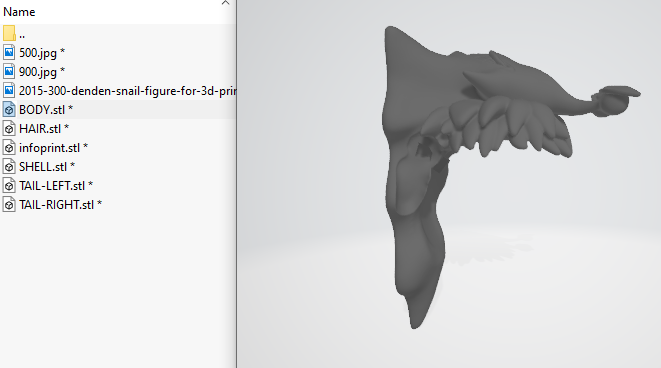Select the '..' folder name text
Screen dimensions: 661x368
[22, 35]
